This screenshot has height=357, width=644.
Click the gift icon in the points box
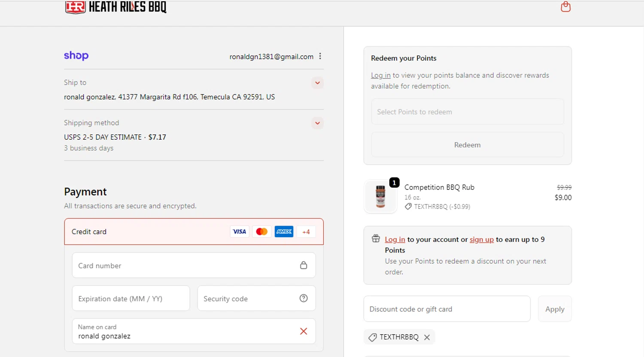click(x=376, y=239)
